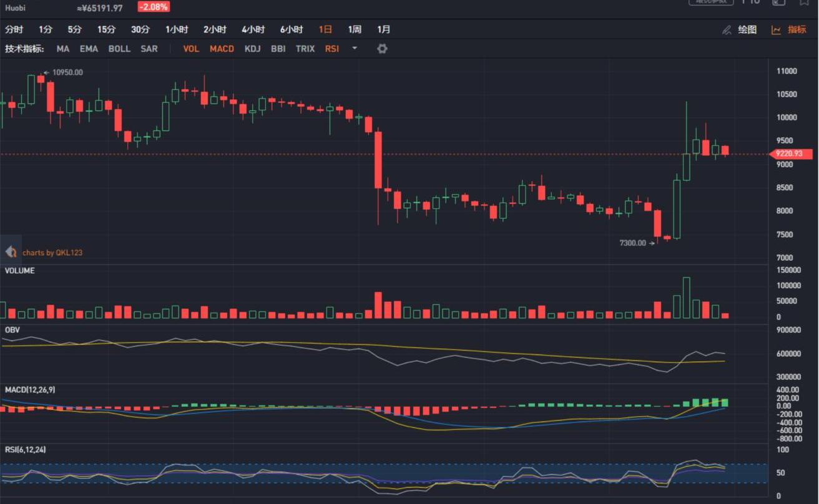The height and width of the screenshot is (504, 819).
Task: Turn on the KDJ indicator
Action: [x=252, y=49]
